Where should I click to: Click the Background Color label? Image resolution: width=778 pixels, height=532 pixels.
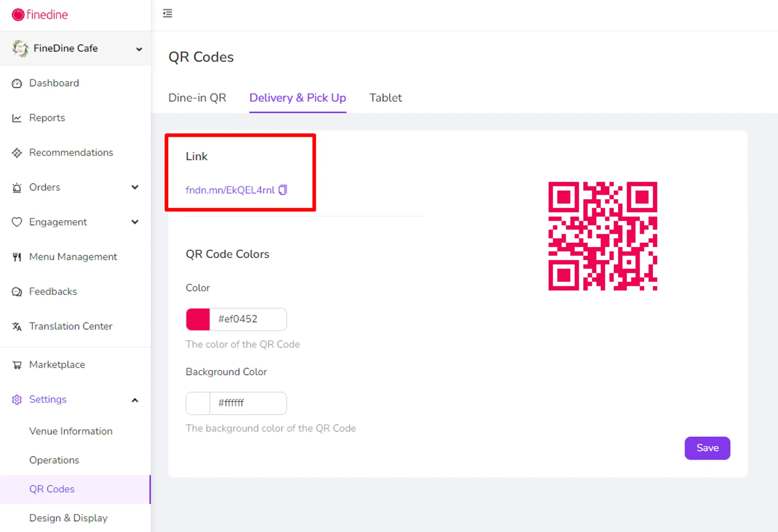226,372
